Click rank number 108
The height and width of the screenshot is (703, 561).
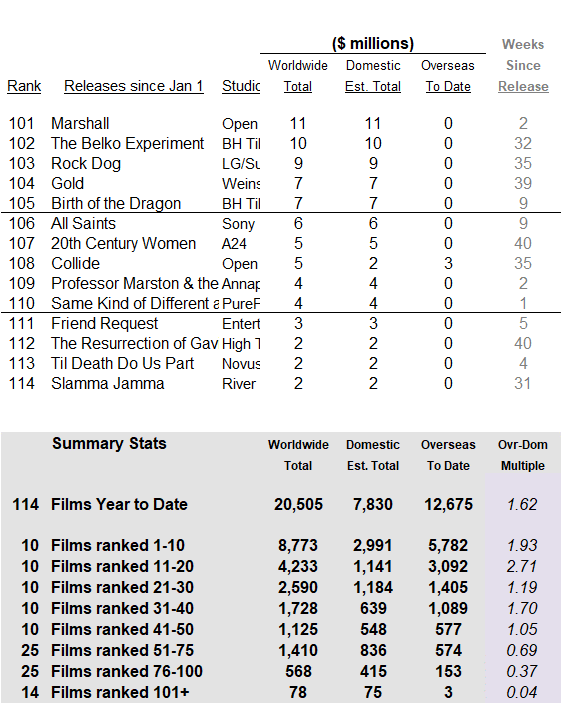22,263
